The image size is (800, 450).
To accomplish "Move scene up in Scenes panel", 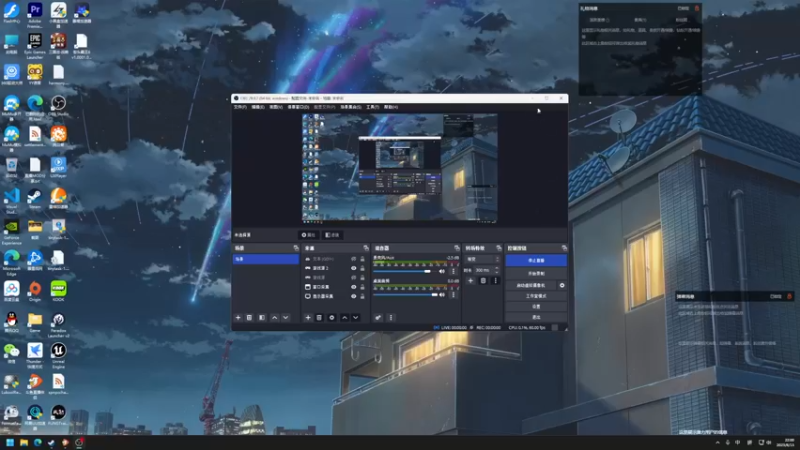I will tap(274, 317).
